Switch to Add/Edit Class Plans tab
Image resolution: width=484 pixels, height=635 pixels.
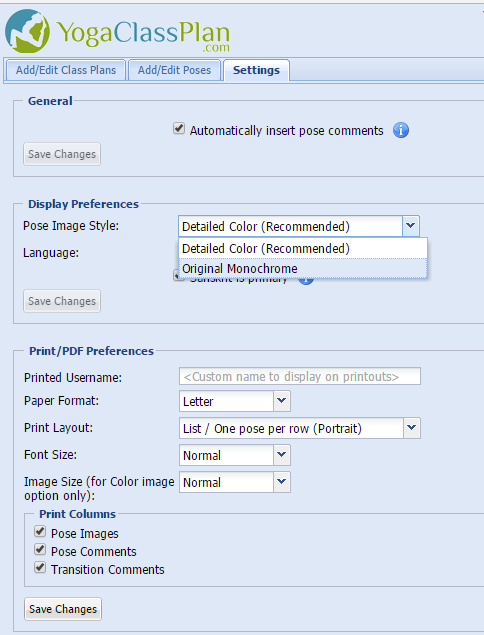pyautogui.click(x=66, y=70)
